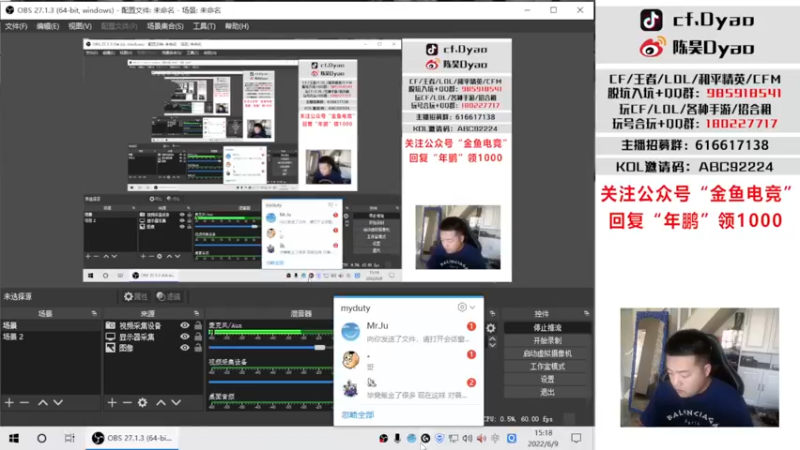
Task: Pop out the 控件 dock panel icon
Action: (586, 313)
